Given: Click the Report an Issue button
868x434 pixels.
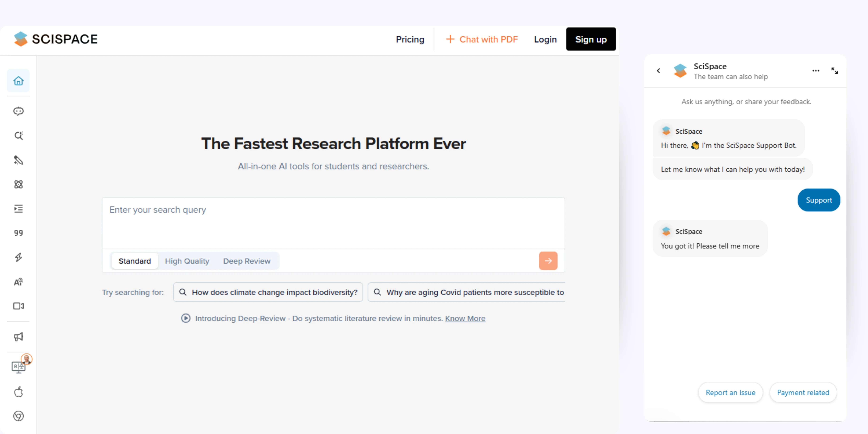Looking at the screenshot, I should pyautogui.click(x=730, y=392).
